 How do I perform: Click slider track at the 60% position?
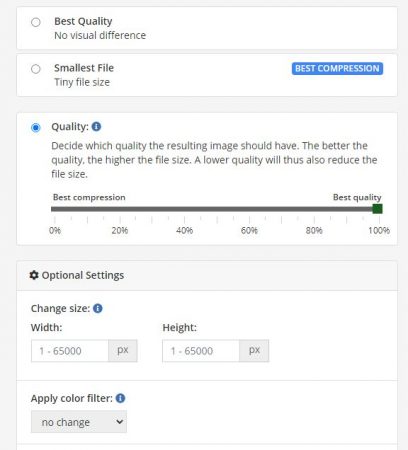point(249,209)
